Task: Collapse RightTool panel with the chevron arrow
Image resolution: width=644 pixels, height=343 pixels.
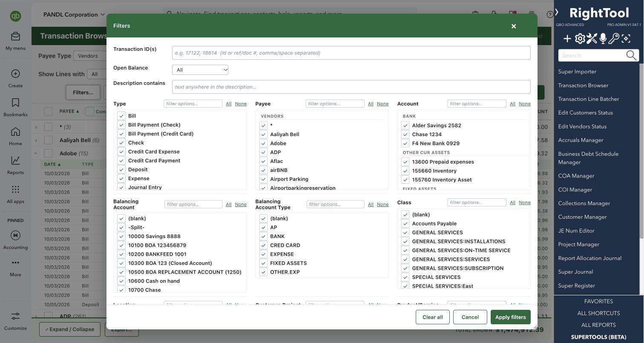Action: 557,12
